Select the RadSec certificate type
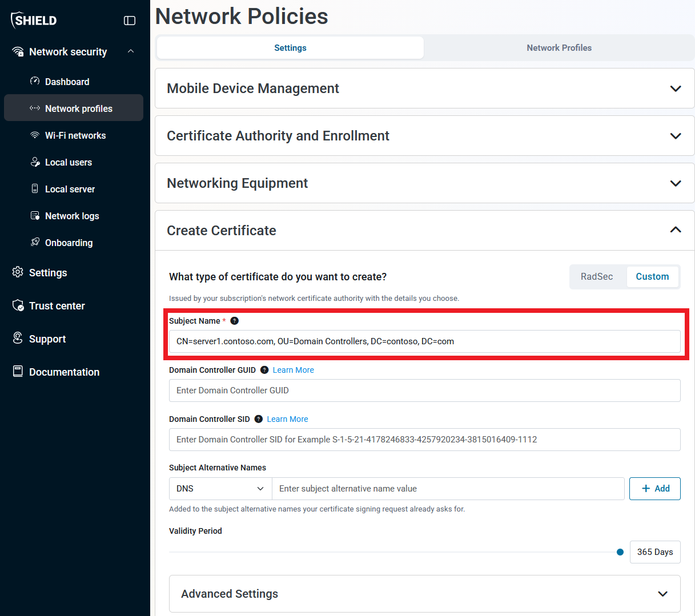Viewport: 695px width, 616px height. 597,276
